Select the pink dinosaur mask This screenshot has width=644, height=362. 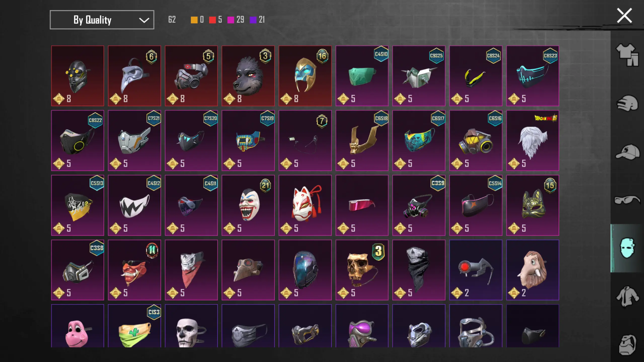coord(78,326)
